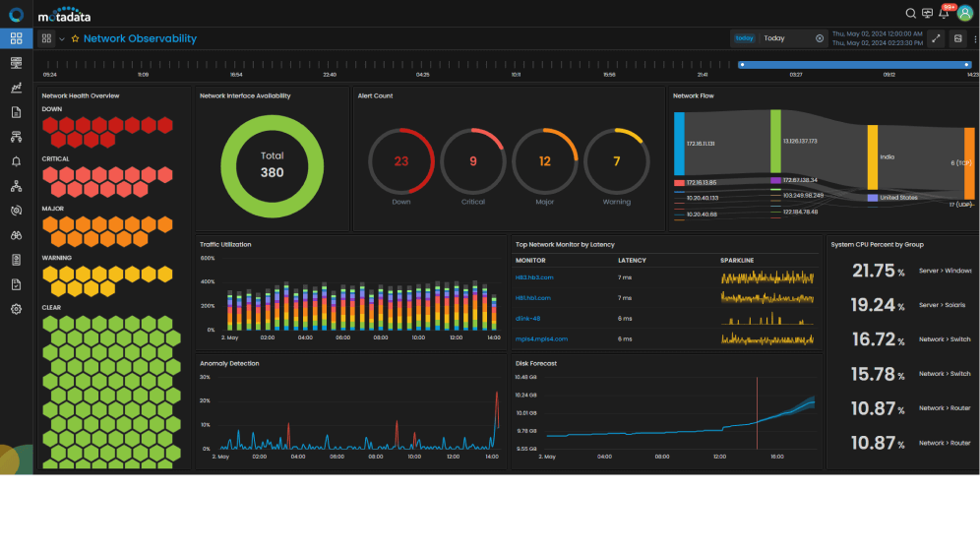Image resolution: width=980 pixels, height=551 pixels.
Task: Open the global search icon
Action: click(x=911, y=13)
